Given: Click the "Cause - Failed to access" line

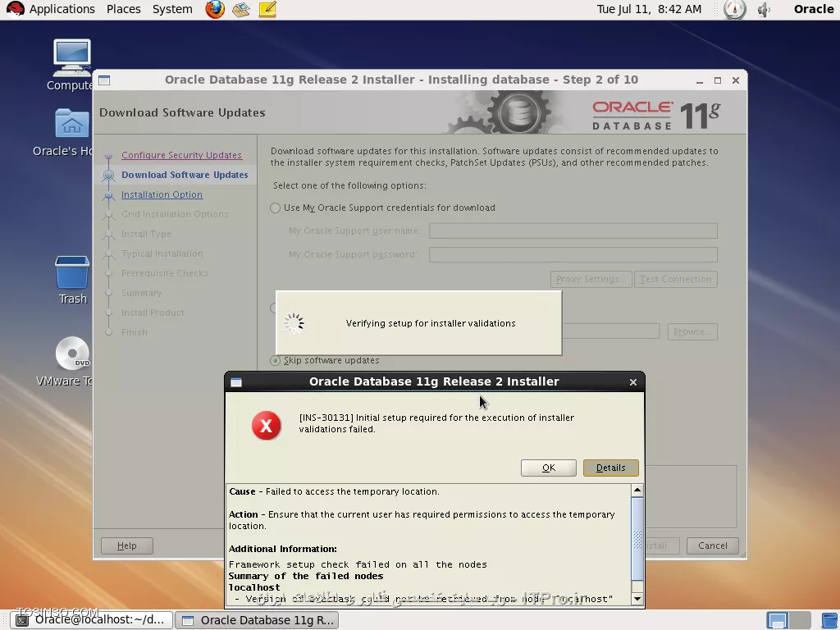Looking at the screenshot, I should (x=335, y=491).
